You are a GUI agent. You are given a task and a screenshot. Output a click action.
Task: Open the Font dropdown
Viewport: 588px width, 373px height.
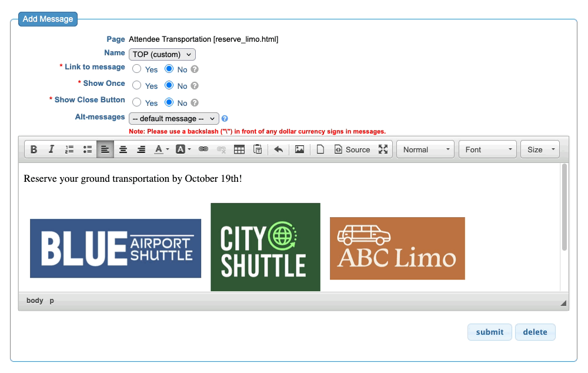[487, 149]
